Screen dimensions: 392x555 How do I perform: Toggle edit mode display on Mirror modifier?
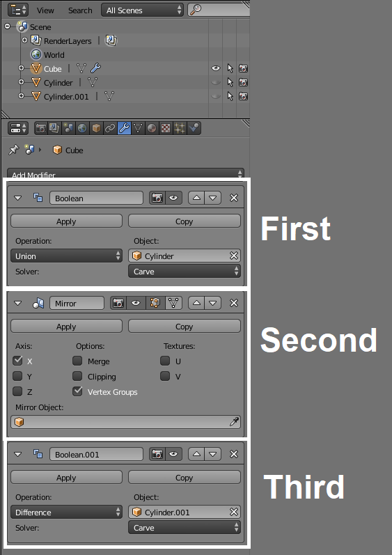click(155, 304)
